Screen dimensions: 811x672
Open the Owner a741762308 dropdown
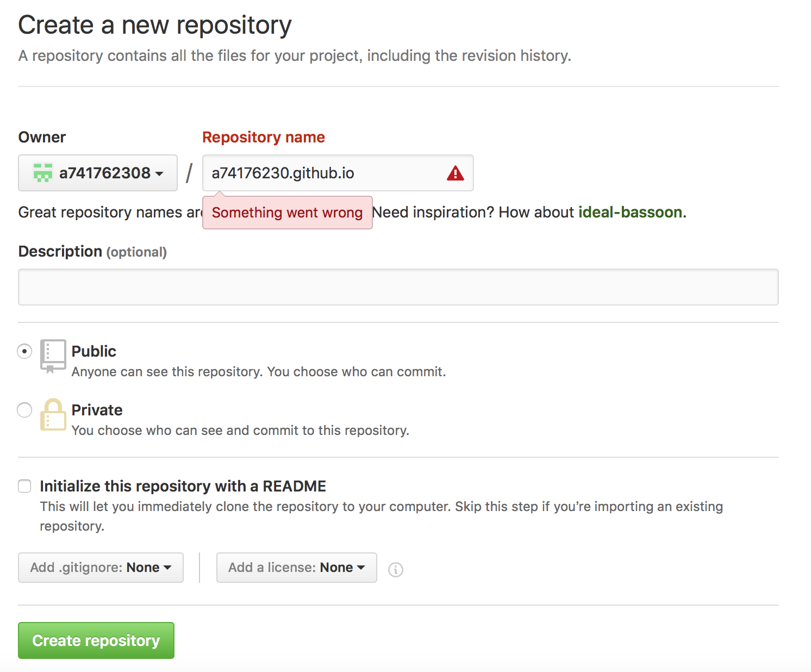pyautogui.click(x=98, y=173)
